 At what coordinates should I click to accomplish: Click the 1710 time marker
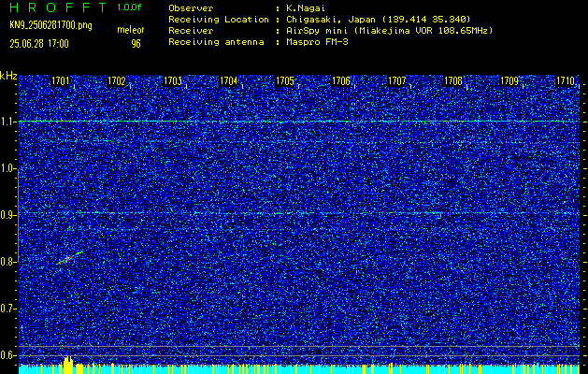[x=566, y=81]
